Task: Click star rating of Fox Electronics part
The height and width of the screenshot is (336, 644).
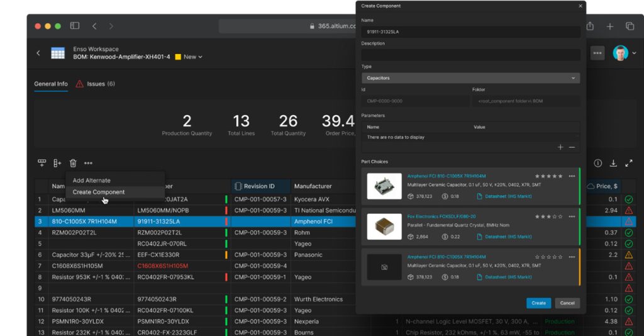Action: (548, 216)
